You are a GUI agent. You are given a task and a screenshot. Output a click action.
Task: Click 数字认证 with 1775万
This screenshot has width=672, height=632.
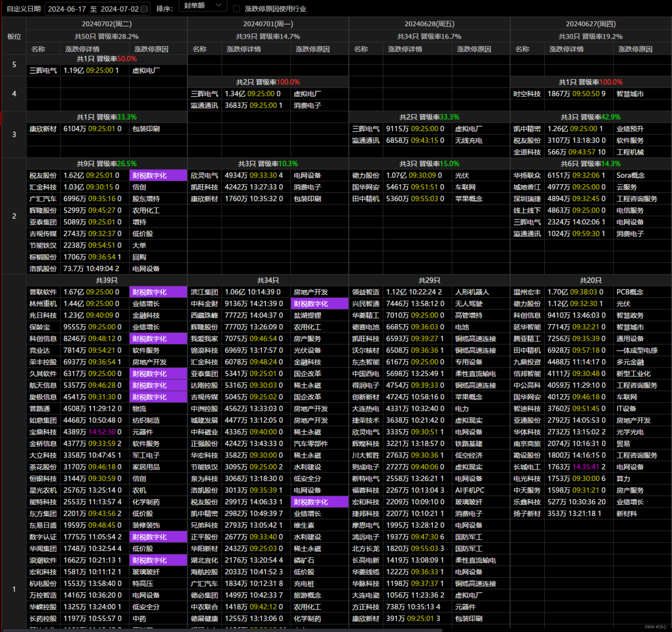[x=43, y=537]
